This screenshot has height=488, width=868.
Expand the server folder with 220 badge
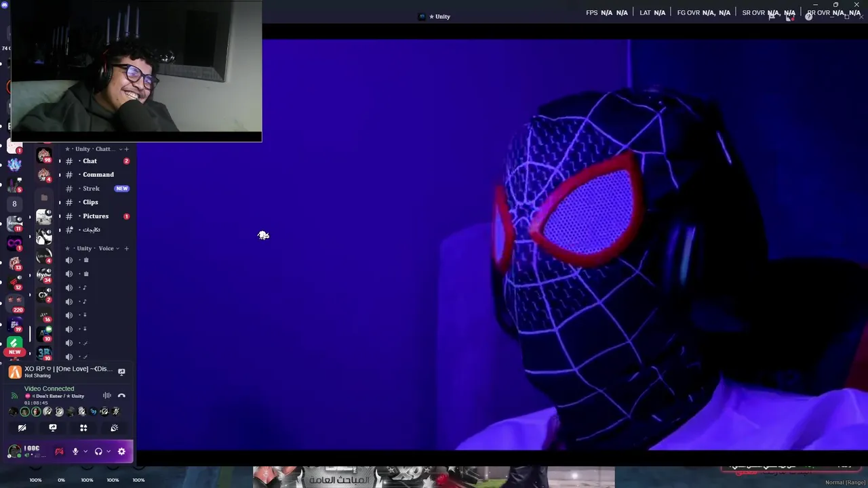coord(14,302)
